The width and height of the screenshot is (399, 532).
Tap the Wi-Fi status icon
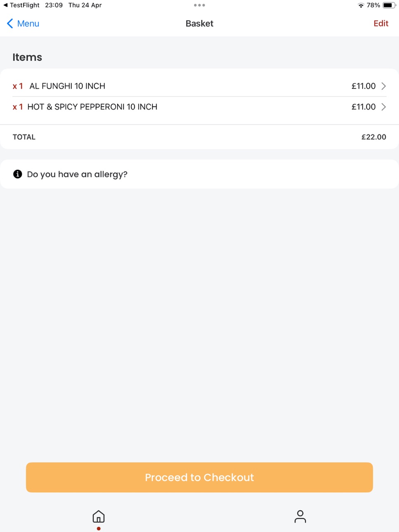coord(361,5)
